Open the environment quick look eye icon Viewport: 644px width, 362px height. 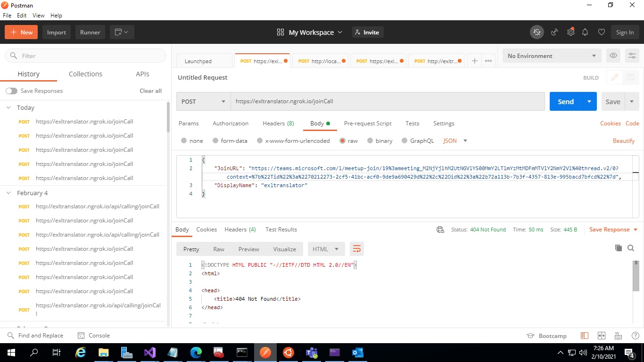coord(613,56)
